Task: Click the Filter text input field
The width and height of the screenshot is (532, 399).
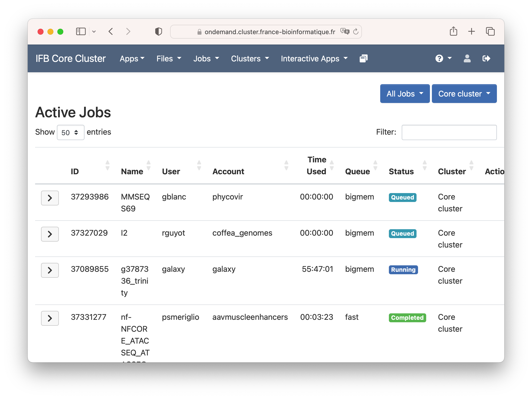Action: click(449, 132)
